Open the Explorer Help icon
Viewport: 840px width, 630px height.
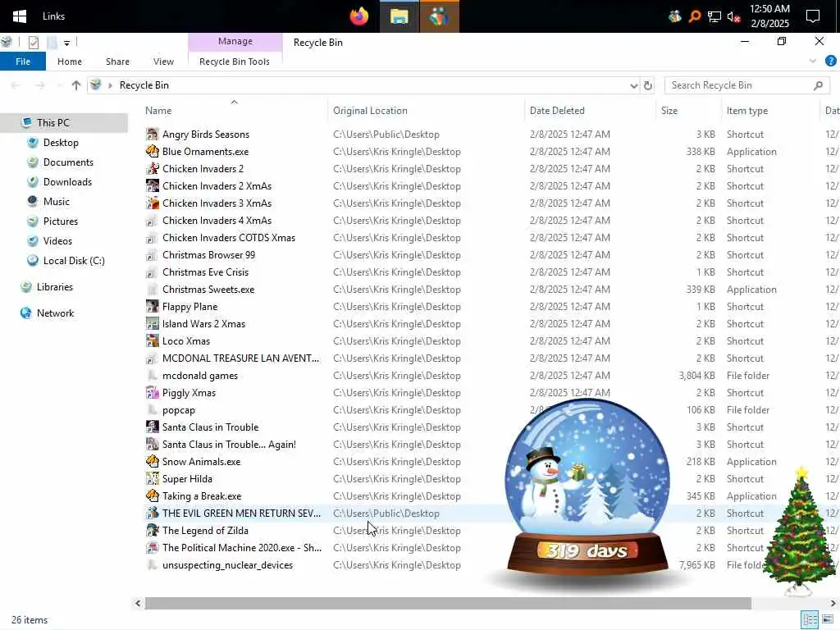pyautogui.click(x=830, y=61)
